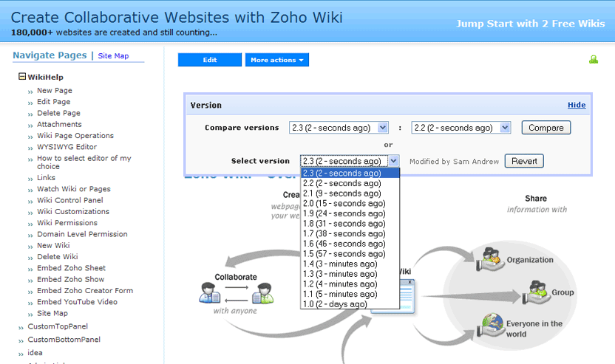Open the idea page in navigation
The width and height of the screenshot is (615, 364).
(35, 353)
